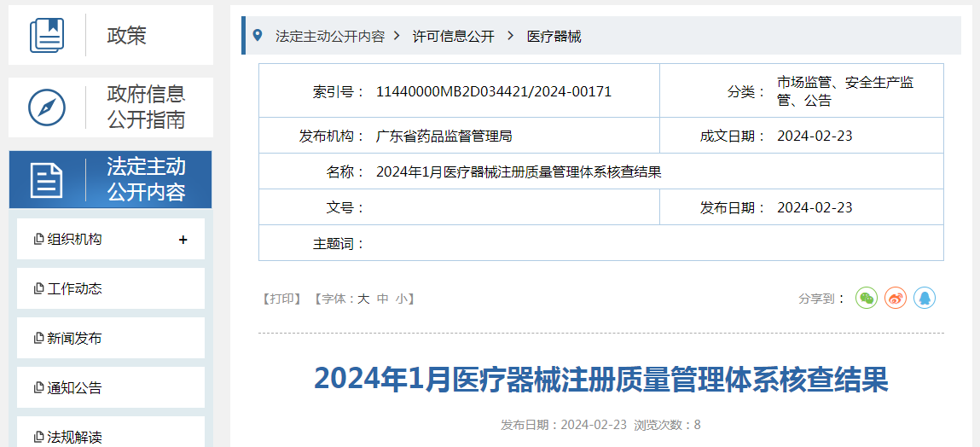Click the policy document icon
The image size is (980, 447).
(x=47, y=35)
